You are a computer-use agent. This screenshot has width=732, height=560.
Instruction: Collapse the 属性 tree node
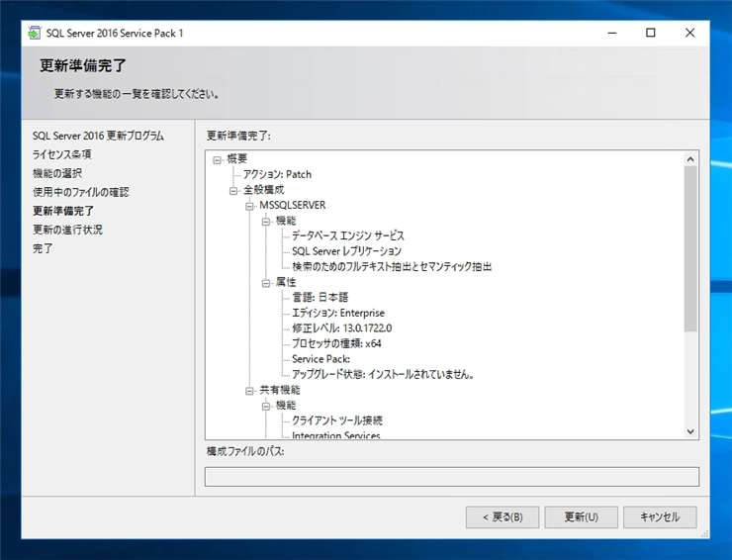point(266,284)
